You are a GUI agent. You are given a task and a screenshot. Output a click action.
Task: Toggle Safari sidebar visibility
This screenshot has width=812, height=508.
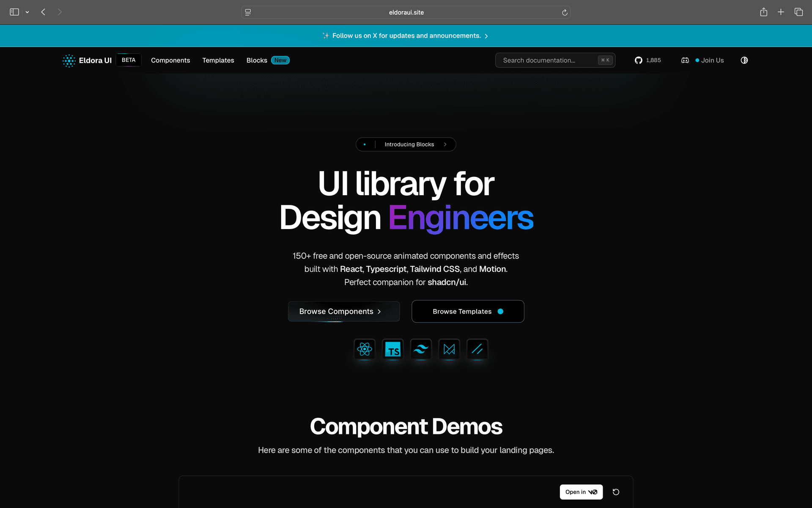[14, 12]
